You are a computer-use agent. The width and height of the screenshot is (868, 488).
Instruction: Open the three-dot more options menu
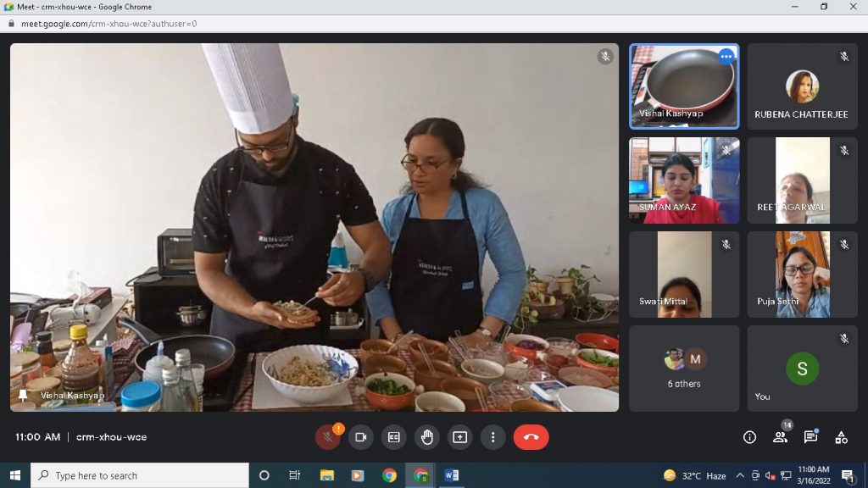click(x=492, y=437)
